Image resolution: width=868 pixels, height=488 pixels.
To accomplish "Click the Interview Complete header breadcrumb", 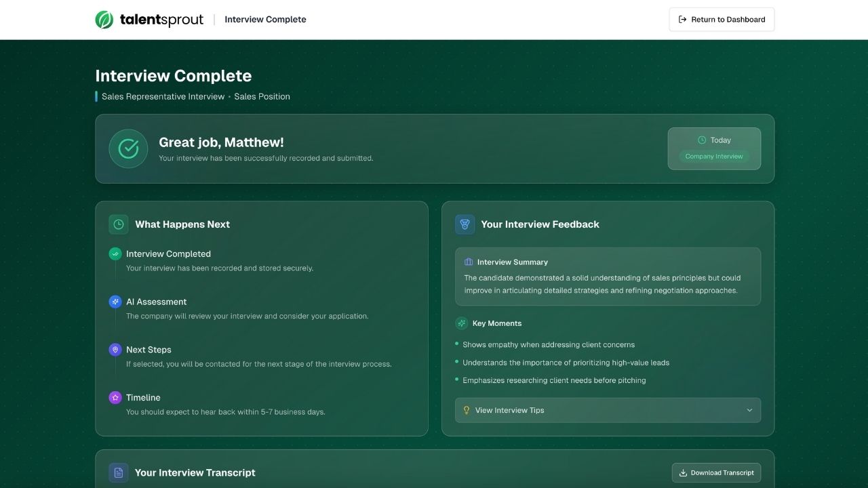I will tap(265, 20).
